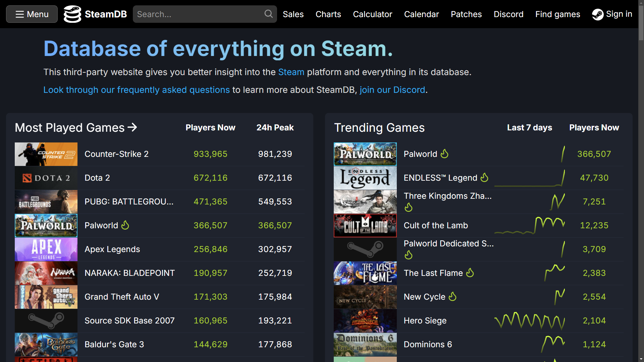Follow the Steam link in description
This screenshot has width=644, height=362.
[291, 72]
